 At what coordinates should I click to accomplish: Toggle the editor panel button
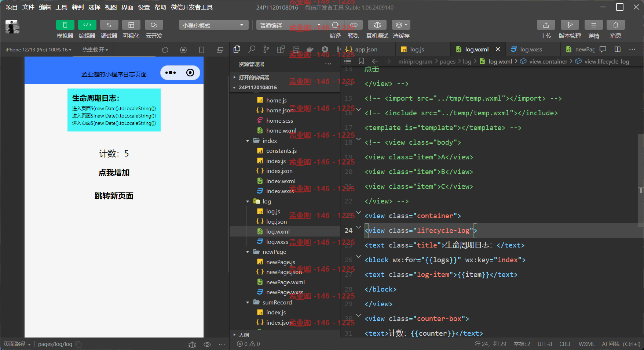point(87,25)
